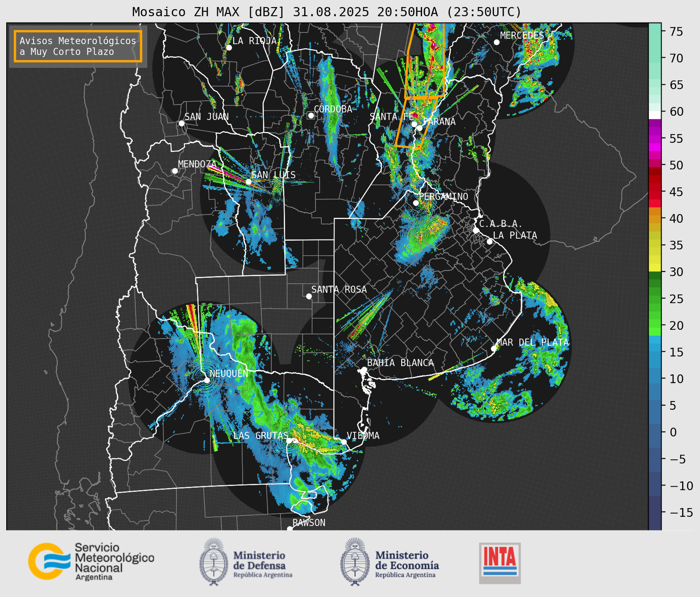The image size is (700, 597).
Task: Click the Servicio Meteorológico Nacional logo
Action: click(91, 561)
